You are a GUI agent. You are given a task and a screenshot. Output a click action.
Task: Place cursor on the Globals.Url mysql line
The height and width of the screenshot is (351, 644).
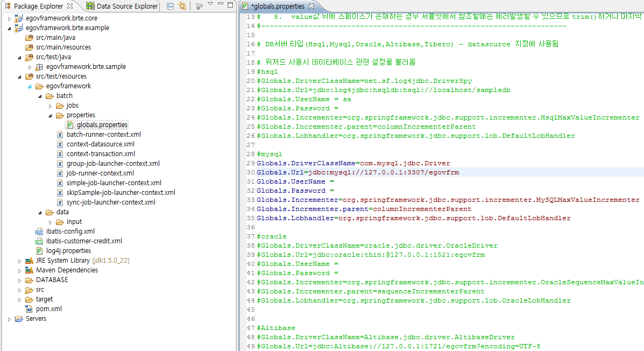point(357,172)
